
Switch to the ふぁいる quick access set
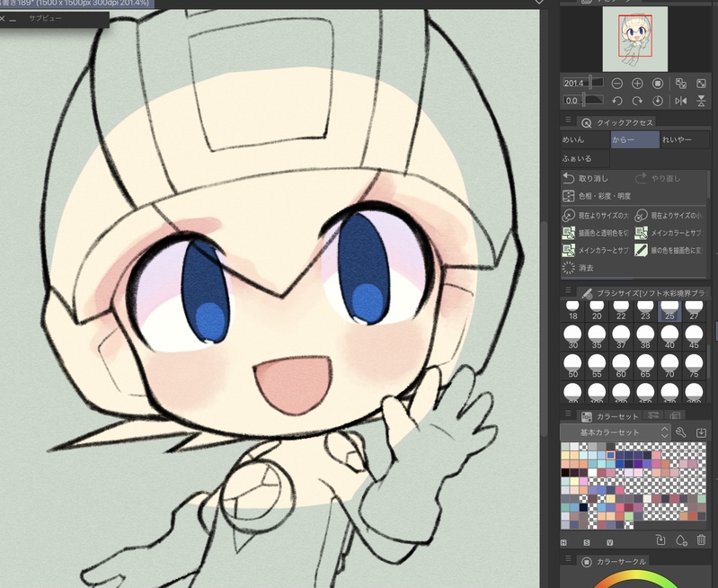585,158
